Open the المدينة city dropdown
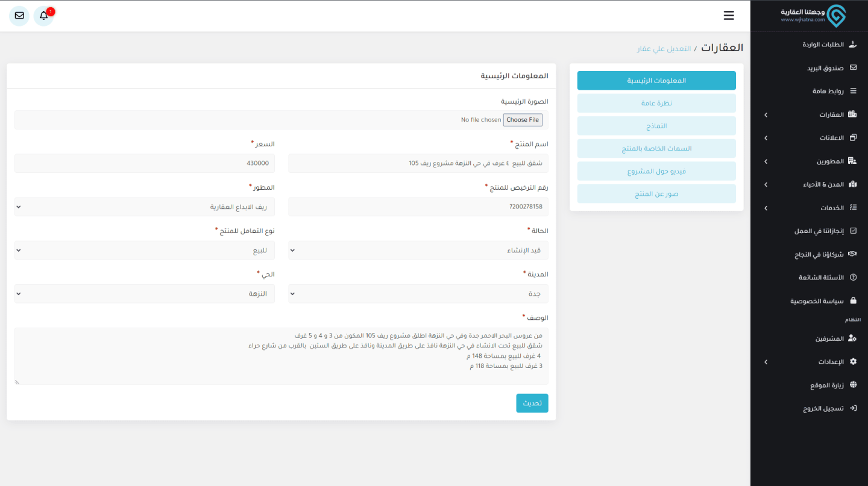The width and height of the screenshot is (868, 486). pos(418,293)
